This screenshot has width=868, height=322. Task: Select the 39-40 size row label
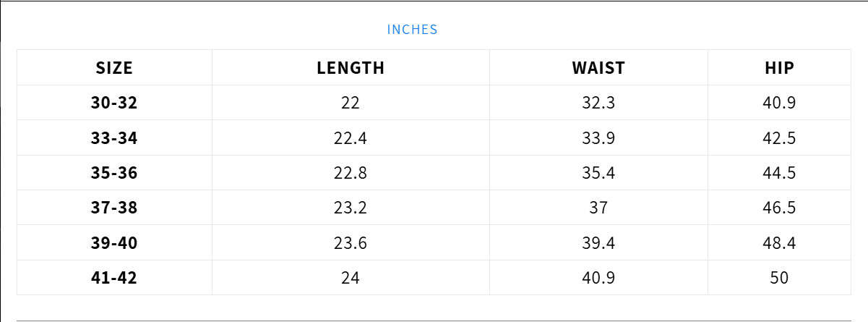[x=114, y=243]
